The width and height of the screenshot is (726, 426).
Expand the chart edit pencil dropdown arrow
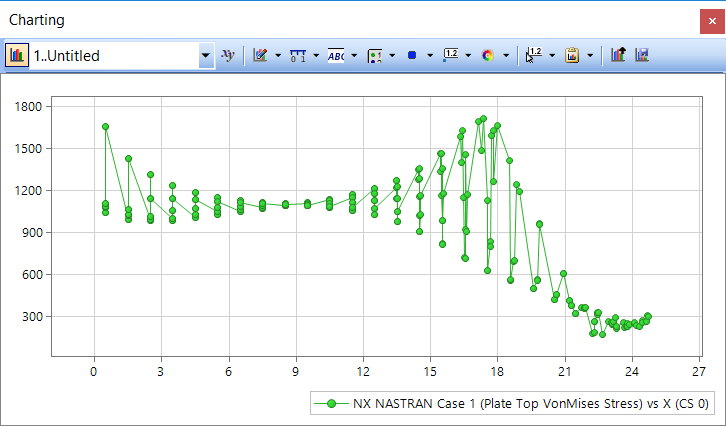[278, 56]
